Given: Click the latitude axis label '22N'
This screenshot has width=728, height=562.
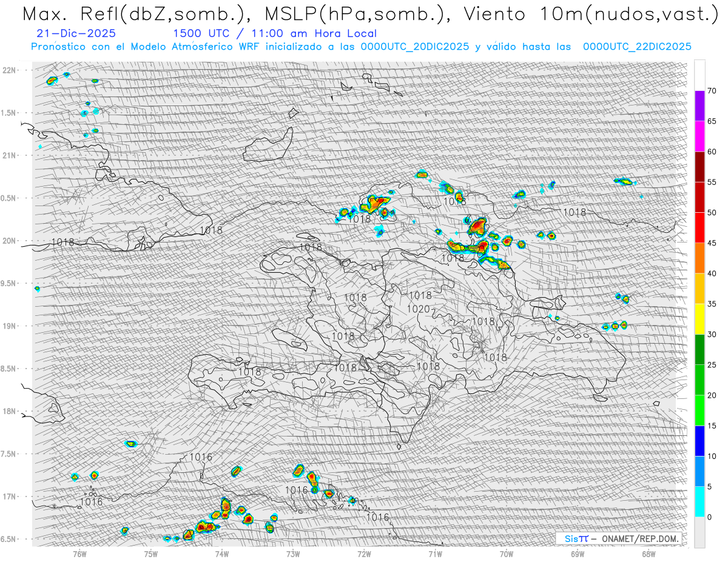Looking at the screenshot, I should click(x=10, y=70).
